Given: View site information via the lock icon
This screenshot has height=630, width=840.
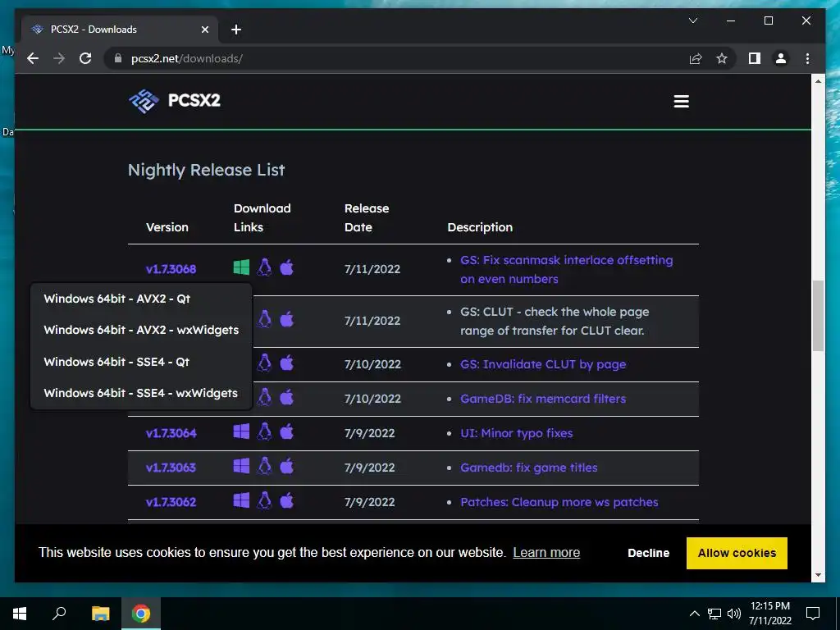Looking at the screenshot, I should (118, 58).
